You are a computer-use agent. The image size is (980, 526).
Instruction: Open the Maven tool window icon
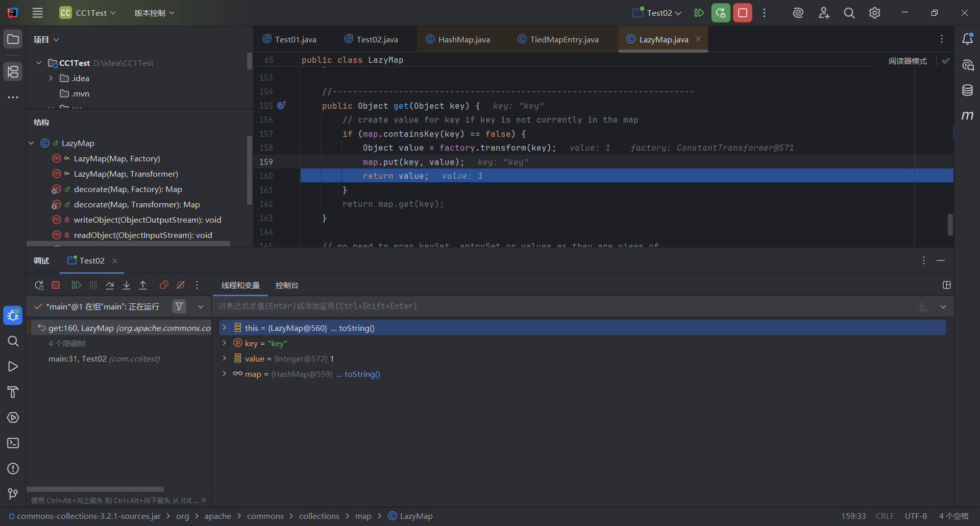(967, 116)
